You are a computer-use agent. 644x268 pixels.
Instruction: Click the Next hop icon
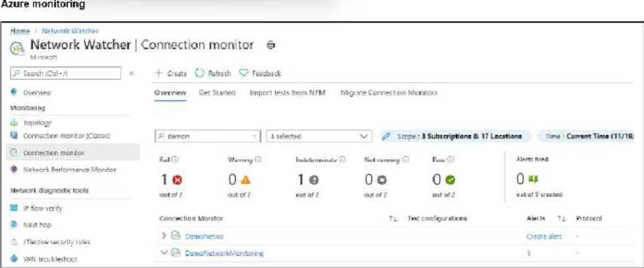pyautogui.click(x=14, y=225)
